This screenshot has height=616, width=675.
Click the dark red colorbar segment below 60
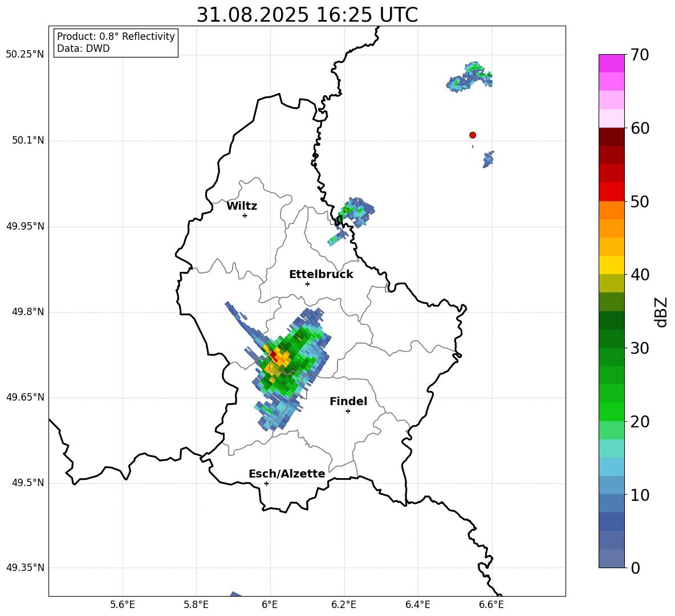[612, 137]
